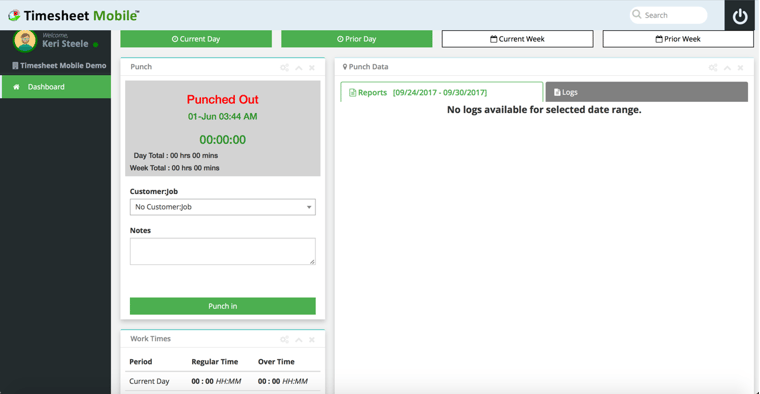Viewport: 760px width, 394px height.
Task: Select the Prior Week filter
Action: point(678,39)
